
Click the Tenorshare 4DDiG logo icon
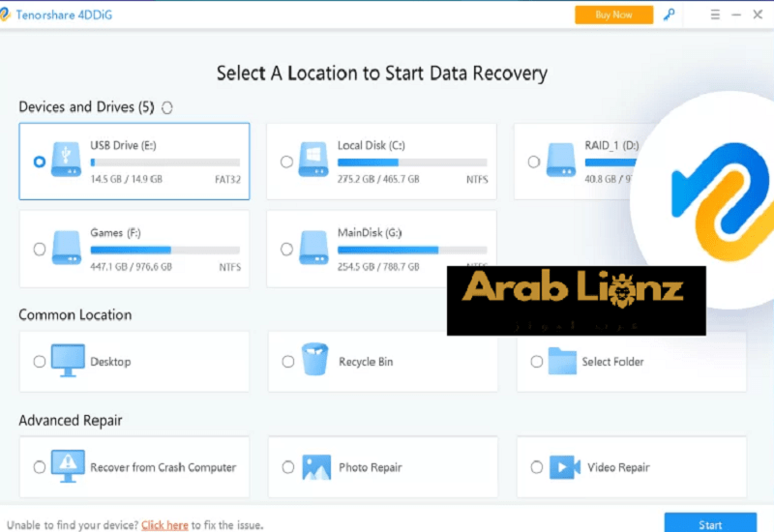tap(5, 15)
